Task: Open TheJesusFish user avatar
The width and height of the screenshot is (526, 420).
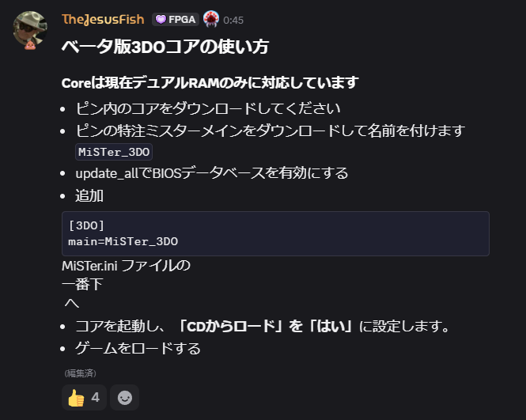Action: 30,28
